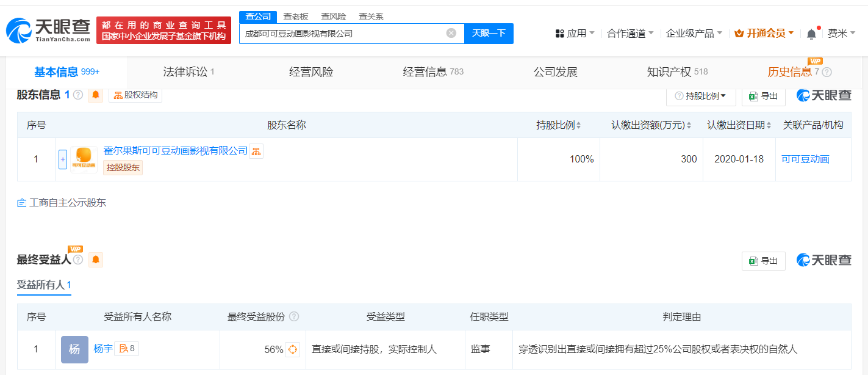Export the beneficiary table with 导出
Screen dimensions: 868x375
(x=764, y=261)
